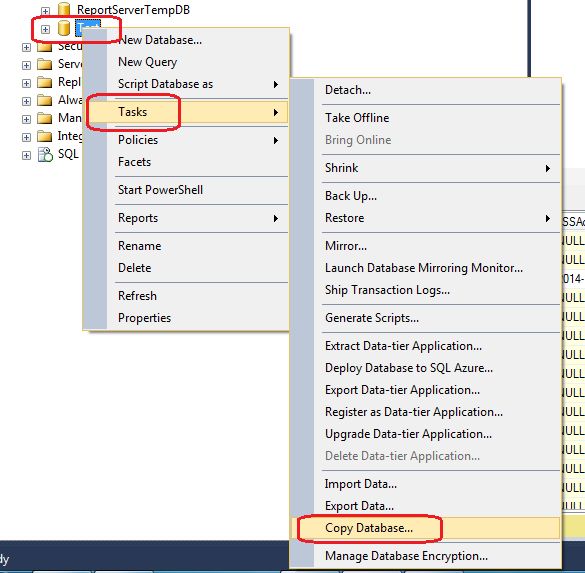Select Copy Database... task
The width and height of the screenshot is (585, 573).
pos(425,528)
